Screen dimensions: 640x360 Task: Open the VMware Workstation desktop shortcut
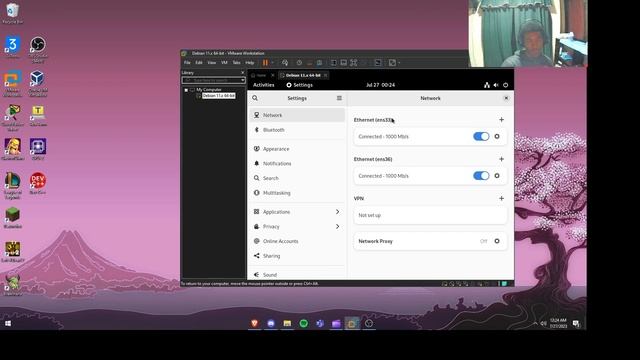pyautogui.click(x=13, y=83)
